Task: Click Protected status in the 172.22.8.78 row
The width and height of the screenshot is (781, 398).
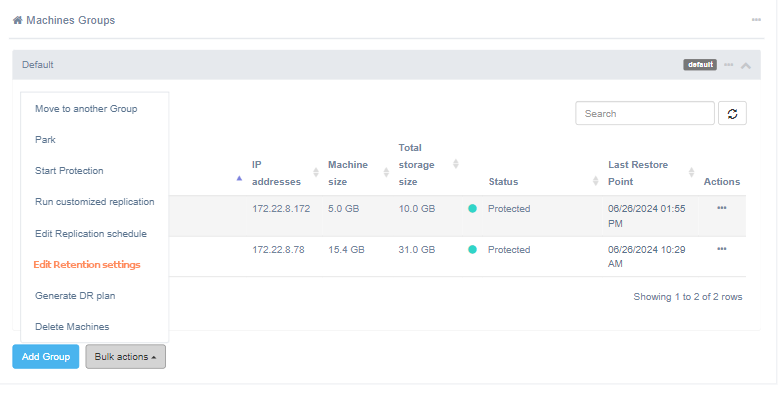Action: (509, 250)
